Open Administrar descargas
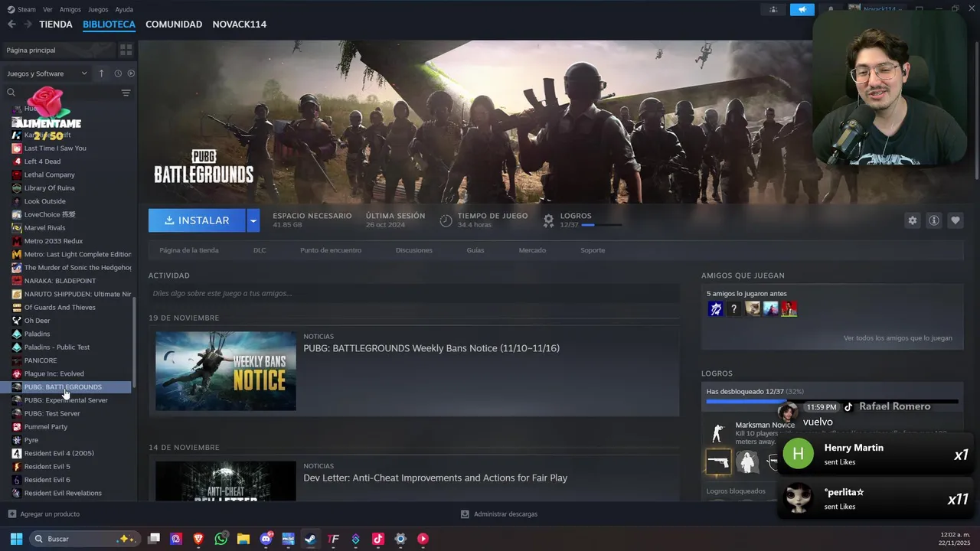This screenshot has height=551, width=980. pos(499,514)
